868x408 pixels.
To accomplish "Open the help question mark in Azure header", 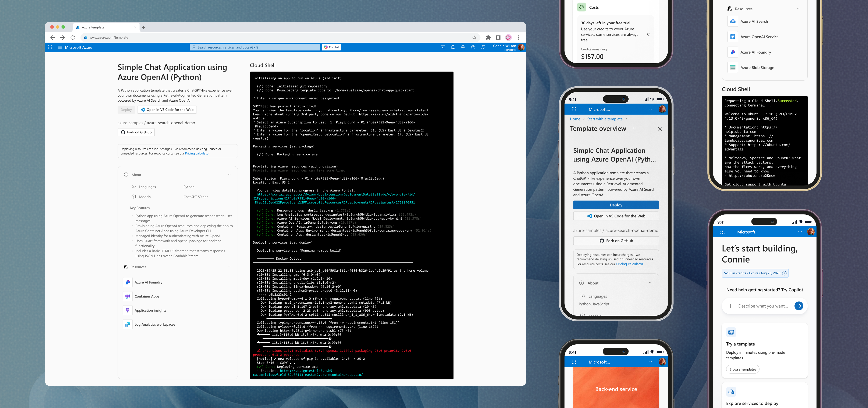I will tap(473, 47).
